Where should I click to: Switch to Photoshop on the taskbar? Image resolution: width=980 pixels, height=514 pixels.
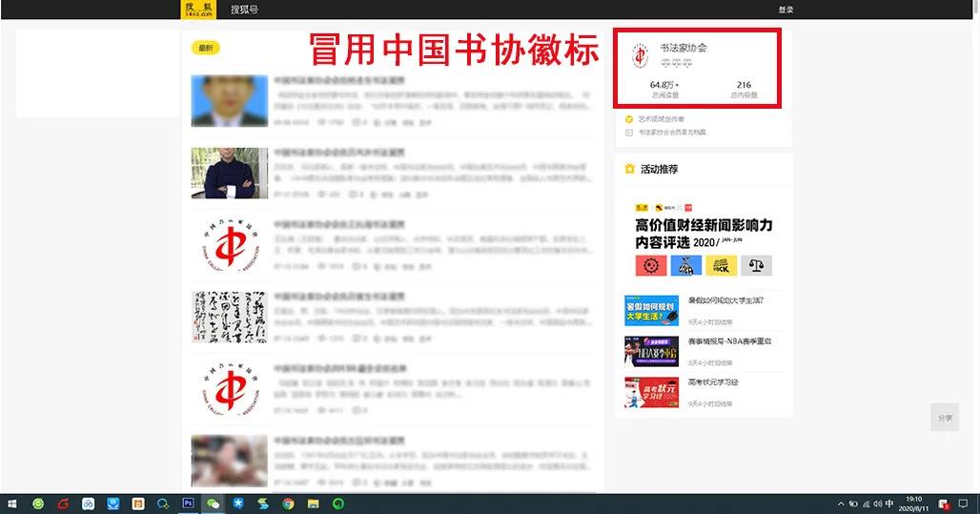tap(188, 504)
